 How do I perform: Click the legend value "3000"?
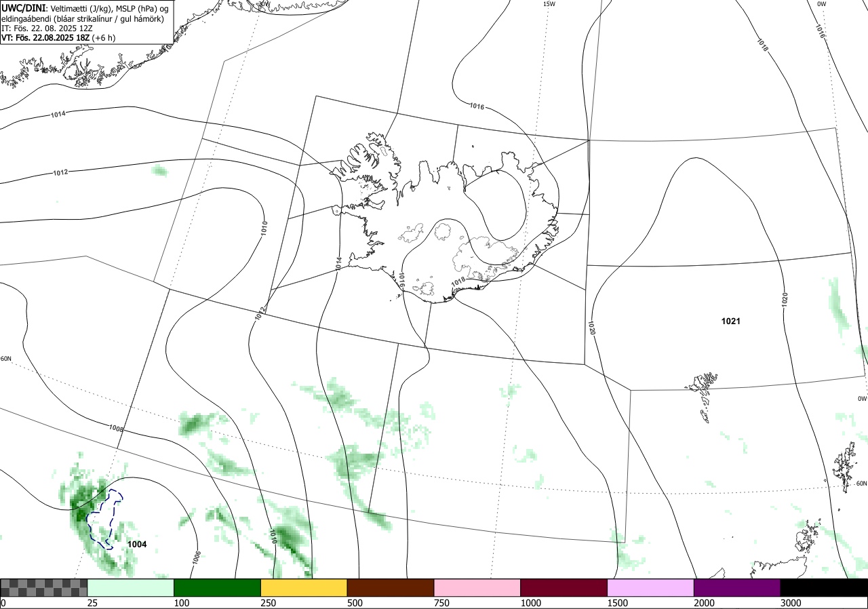791,603
